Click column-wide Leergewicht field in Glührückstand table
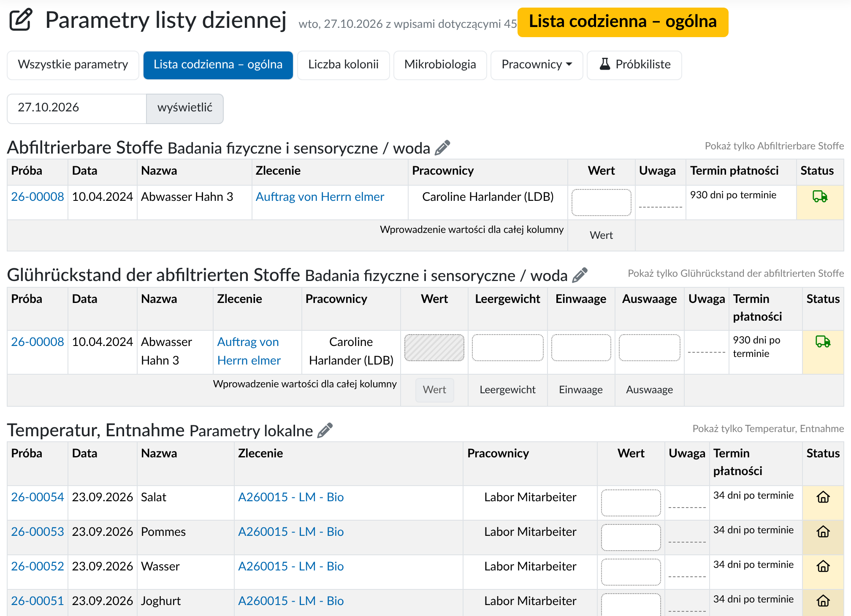Image resolution: width=851 pixels, height=616 pixels. (x=508, y=390)
